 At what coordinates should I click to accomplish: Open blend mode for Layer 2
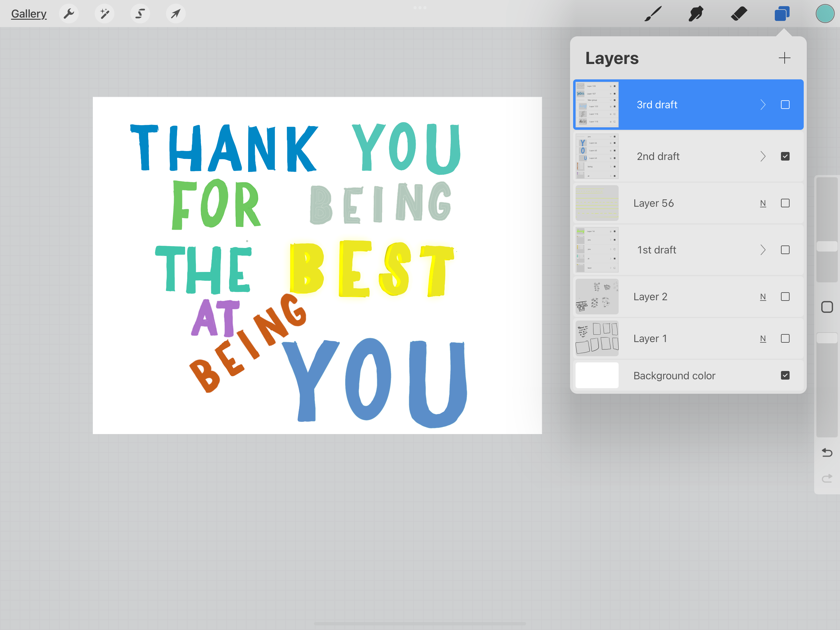(763, 297)
